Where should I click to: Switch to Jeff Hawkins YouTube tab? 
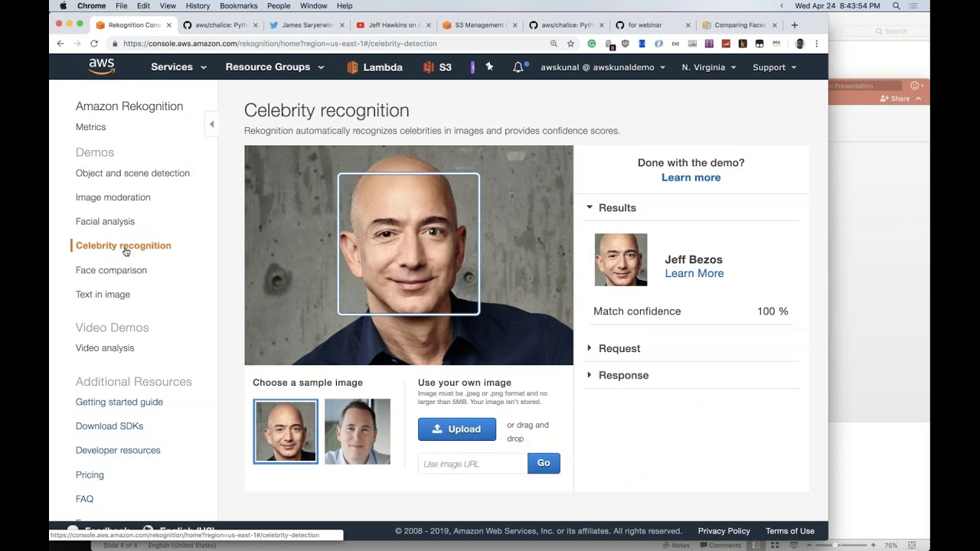392,25
